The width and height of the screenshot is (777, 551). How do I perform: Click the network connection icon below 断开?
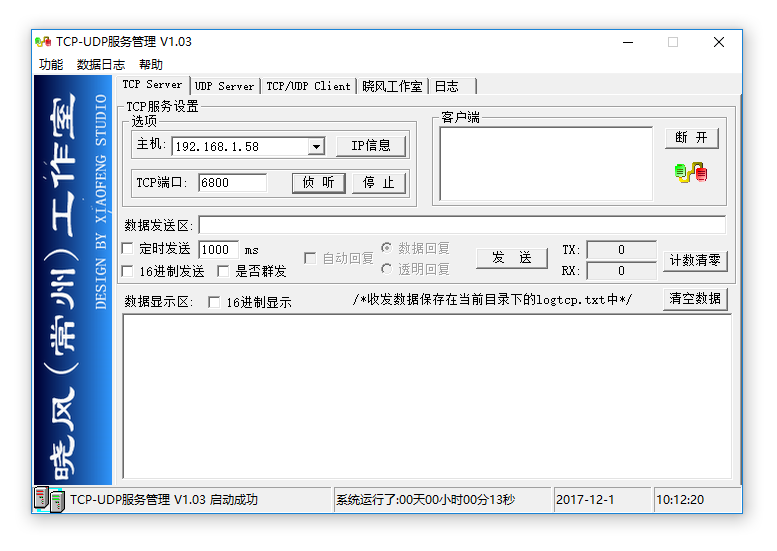tap(691, 173)
